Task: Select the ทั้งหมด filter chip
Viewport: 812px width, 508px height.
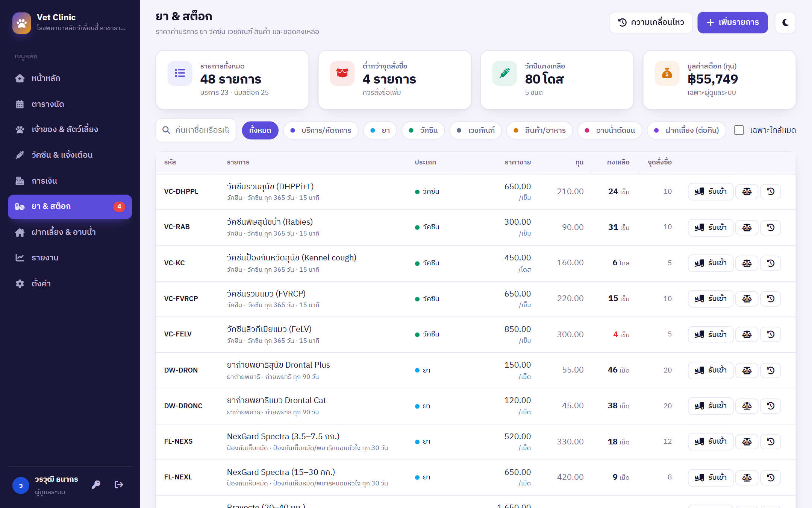Action: pyautogui.click(x=260, y=130)
